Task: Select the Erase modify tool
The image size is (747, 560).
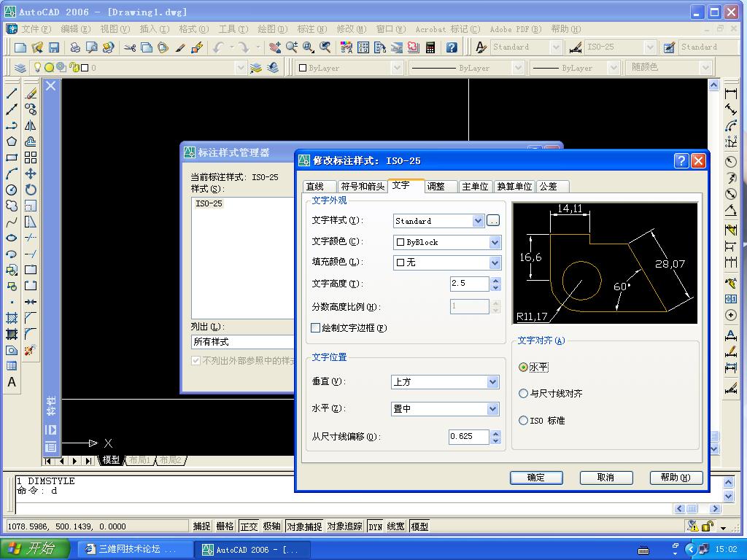Action: pos(31,93)
